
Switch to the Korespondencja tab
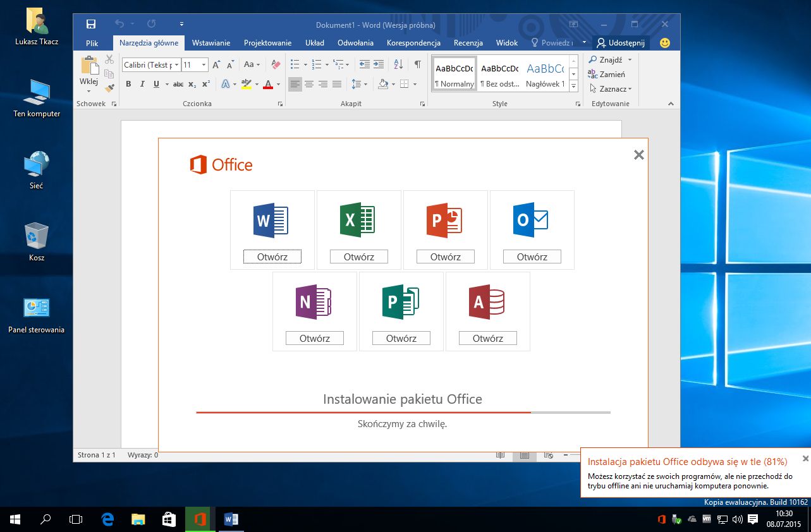[x=413, y=43]
